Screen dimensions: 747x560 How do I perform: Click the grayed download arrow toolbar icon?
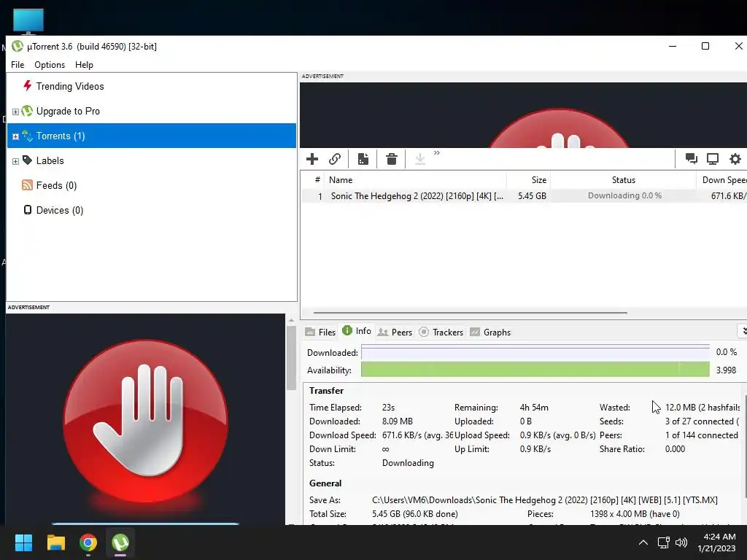pyautogui.click(x=419, y=158)
